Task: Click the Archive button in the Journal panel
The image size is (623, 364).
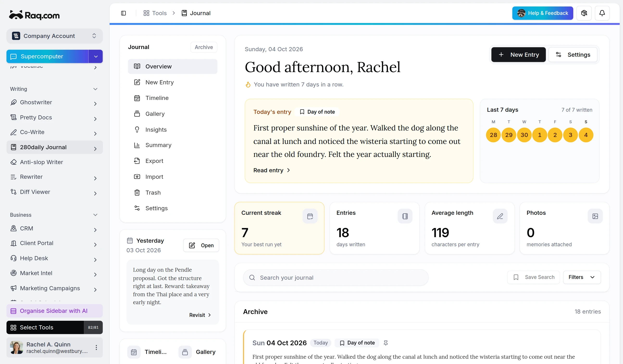Action: 204,47
